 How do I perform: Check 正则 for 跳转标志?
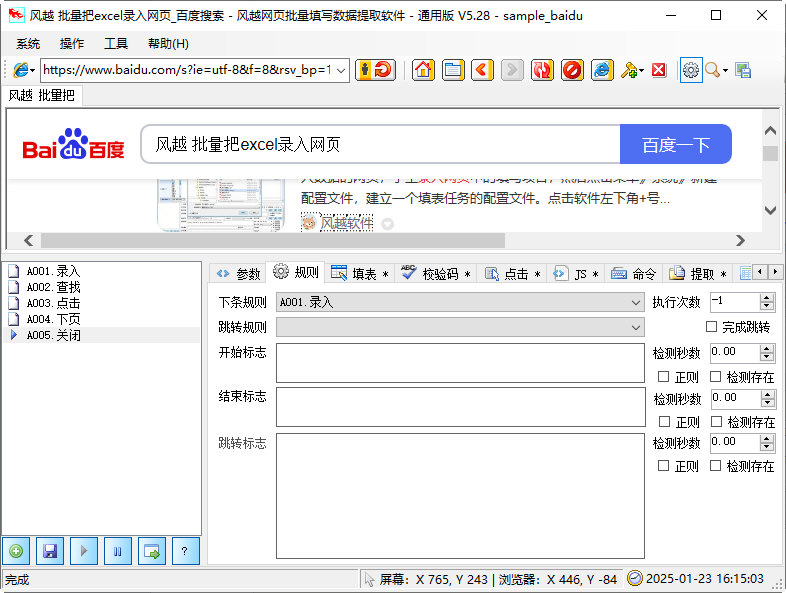(664, 466)
